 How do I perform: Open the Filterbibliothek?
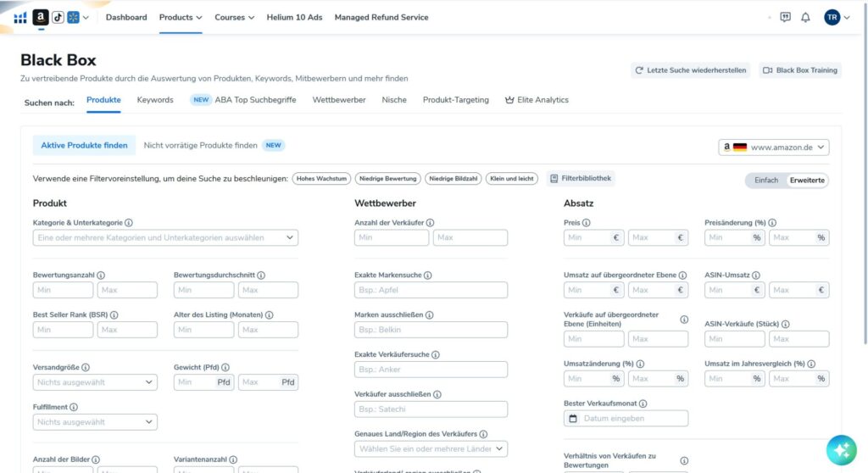click(x=580, y=178)
